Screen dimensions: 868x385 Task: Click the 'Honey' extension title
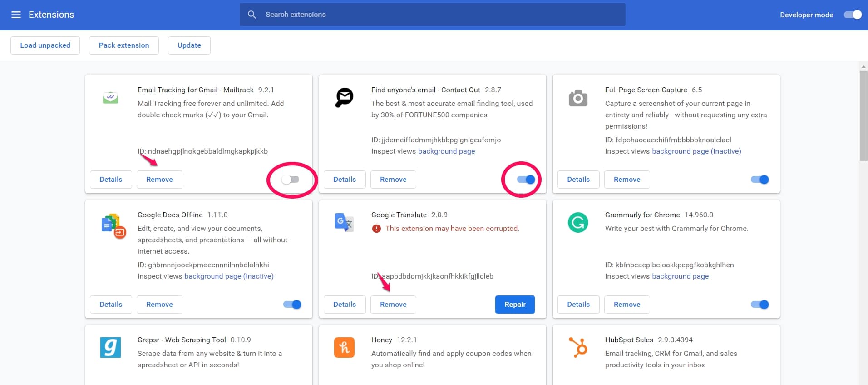(382, 340)
